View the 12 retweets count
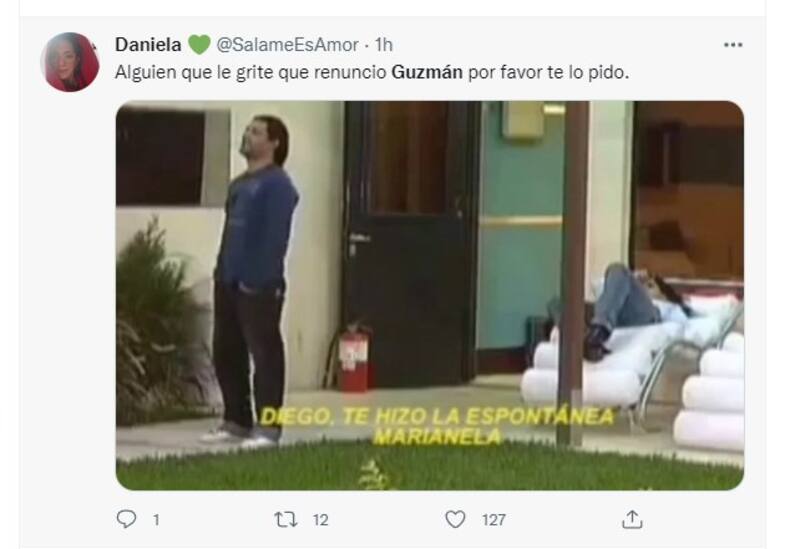 (x=320, y=520)
